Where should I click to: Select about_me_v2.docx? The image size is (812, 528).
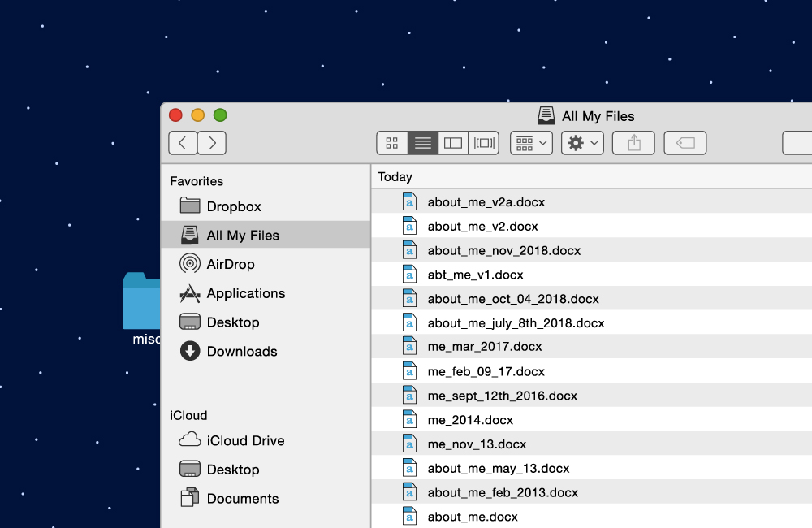[x=591, y=226]
